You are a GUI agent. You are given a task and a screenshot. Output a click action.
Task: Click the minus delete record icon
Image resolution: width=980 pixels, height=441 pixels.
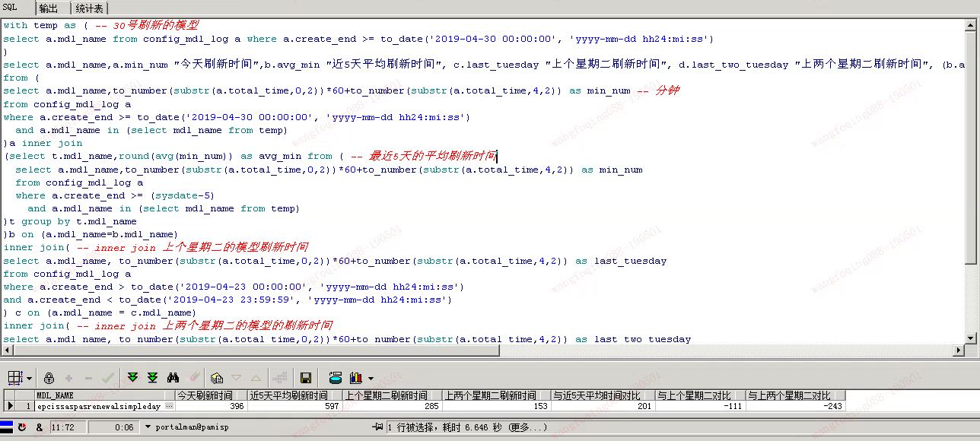tap(88, 378)
